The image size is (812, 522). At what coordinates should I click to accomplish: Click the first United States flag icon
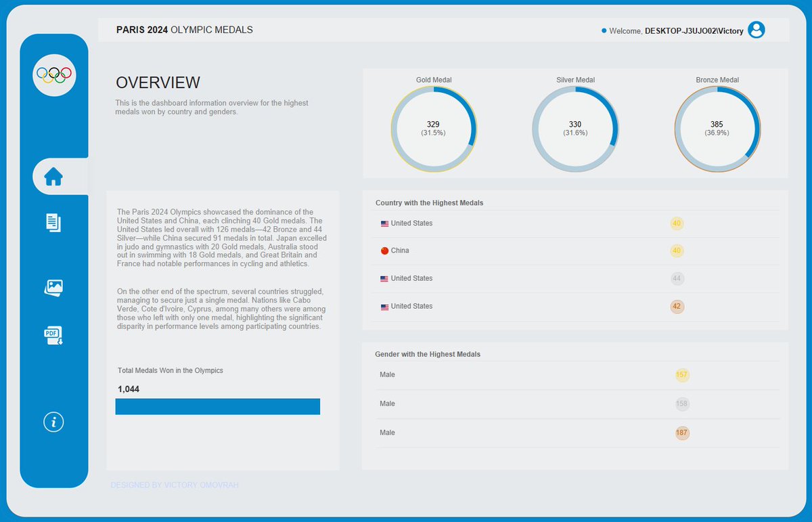pos(384,223)
